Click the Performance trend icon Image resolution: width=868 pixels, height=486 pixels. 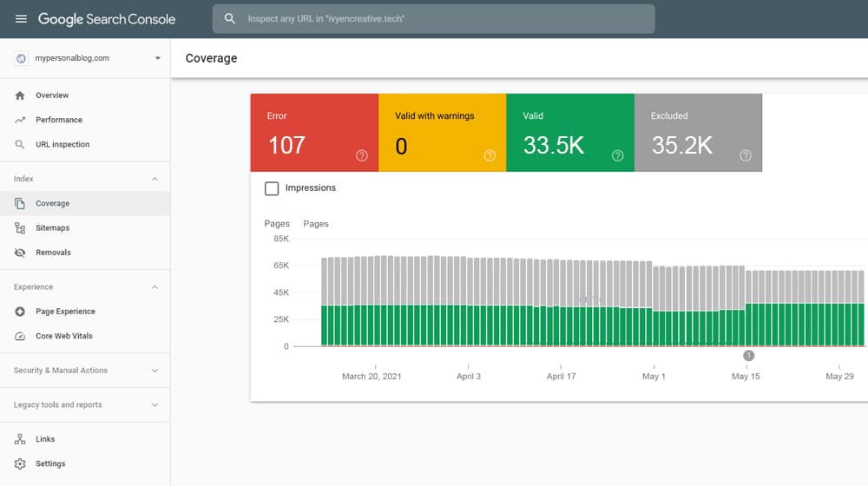[x=20, y=120]
